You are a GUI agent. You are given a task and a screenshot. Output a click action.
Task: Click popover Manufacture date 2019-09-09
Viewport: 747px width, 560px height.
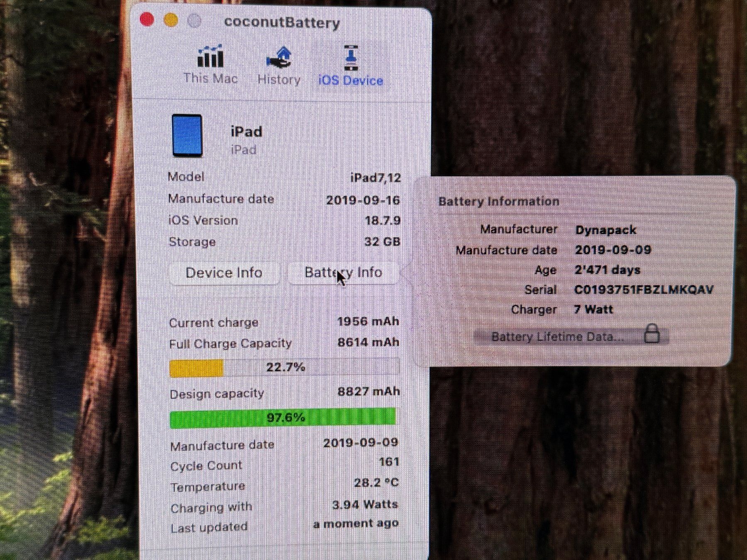click(x=613, y=250)
